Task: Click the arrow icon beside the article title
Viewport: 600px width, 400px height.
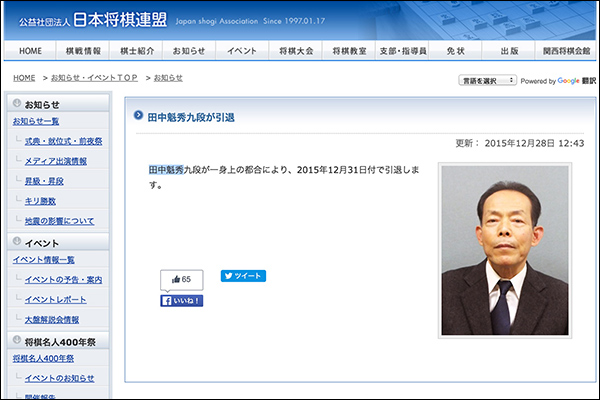Action: pos(139,117)
